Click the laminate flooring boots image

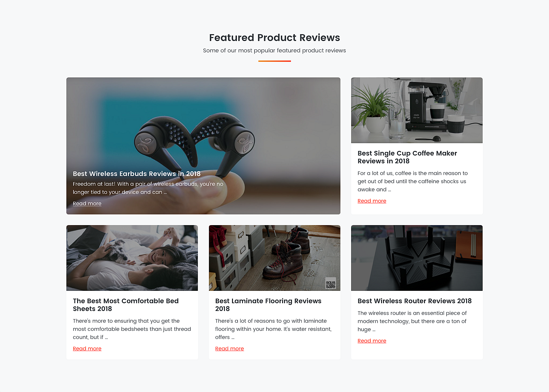(x=274, y=258)
